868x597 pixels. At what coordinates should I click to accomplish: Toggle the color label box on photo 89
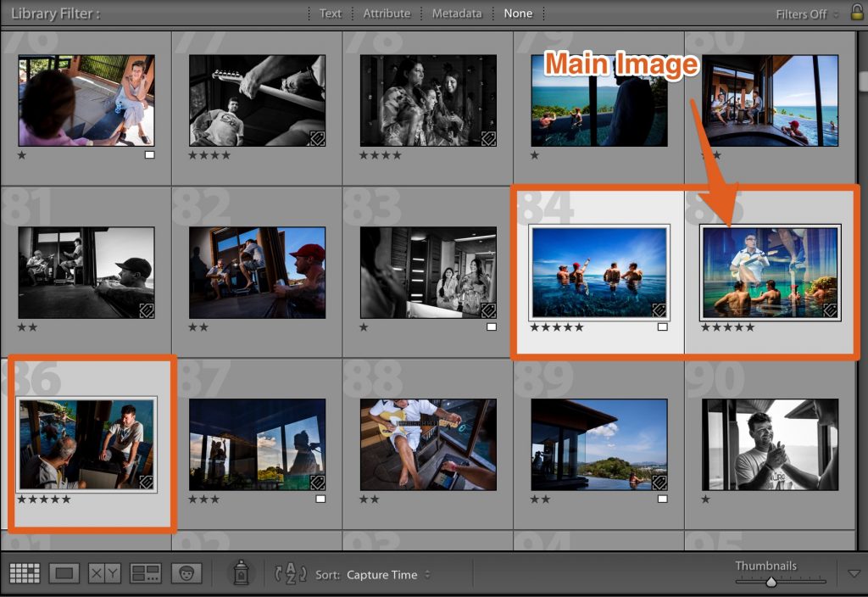click(x=662, y=499)
